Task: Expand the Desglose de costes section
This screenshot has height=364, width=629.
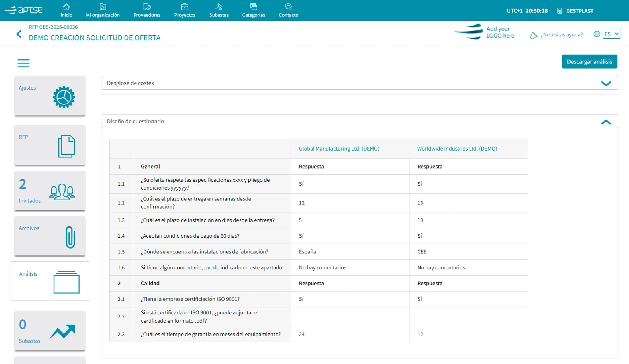Action: 606,83
